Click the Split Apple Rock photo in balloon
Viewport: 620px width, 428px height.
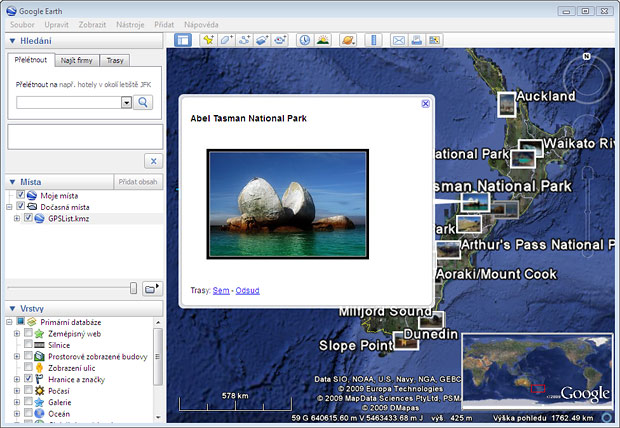coord(288,204)
